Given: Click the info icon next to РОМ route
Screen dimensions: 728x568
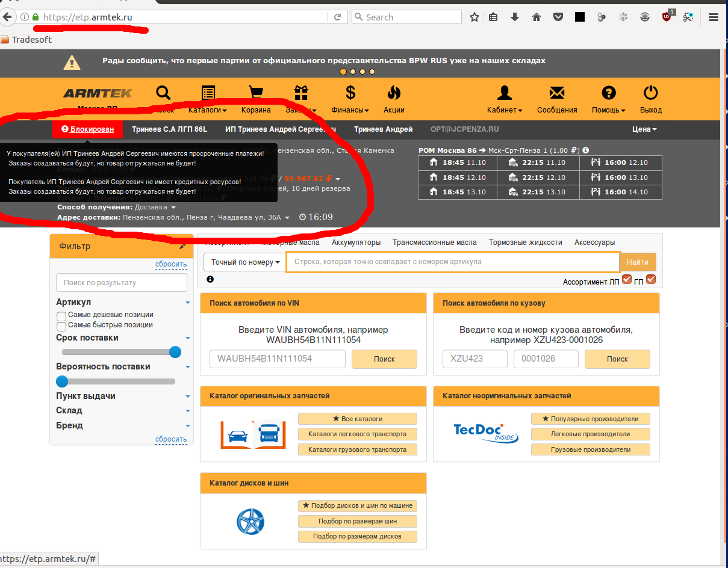Looking at the screenshot, I should point(586,150).
